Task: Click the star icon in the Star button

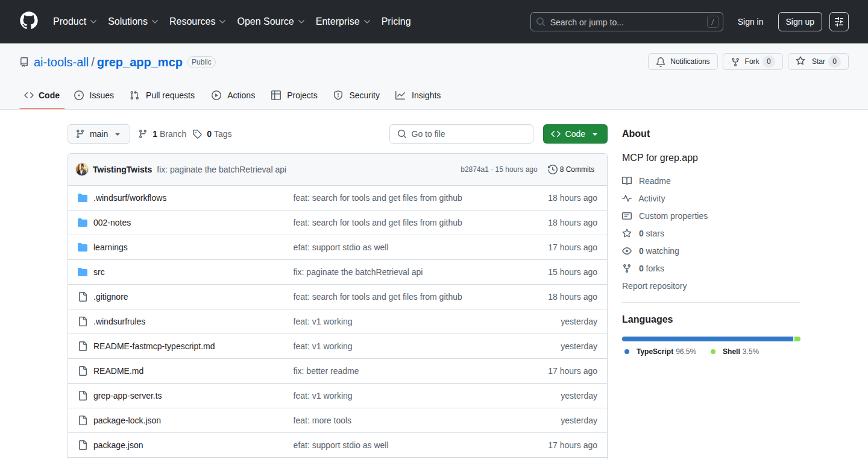Action: [x=800, y=62]
